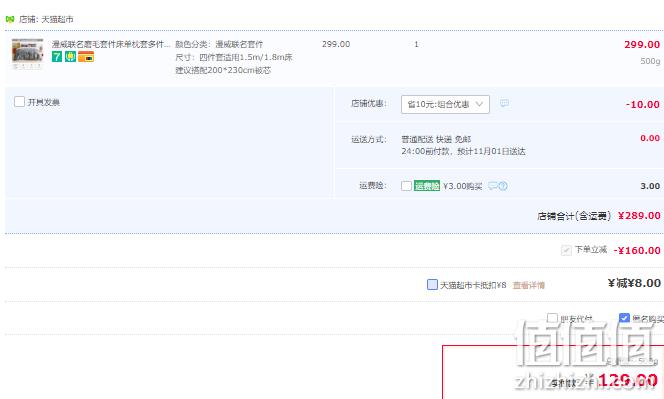The width and height of the screenshot is (664, 399).
Task: Tick the 运费险 ¥3.00 purchase checkbox
Action: click(x=406, y=186)
